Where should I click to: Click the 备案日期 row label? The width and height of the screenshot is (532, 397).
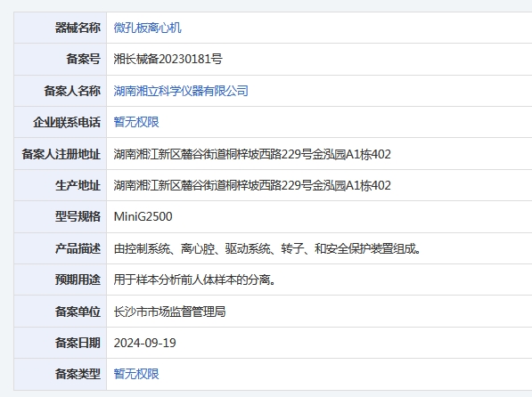78,343
